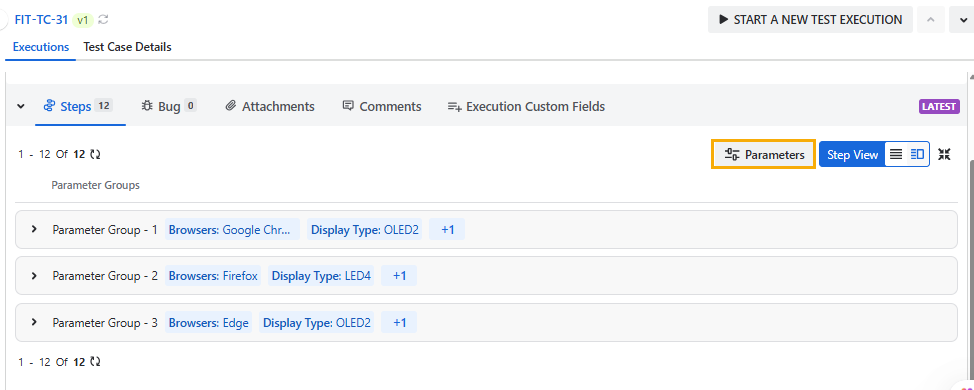Click the refresh icon beside v1 badge
Screen dimensions: 974x390
click(104, 20)
